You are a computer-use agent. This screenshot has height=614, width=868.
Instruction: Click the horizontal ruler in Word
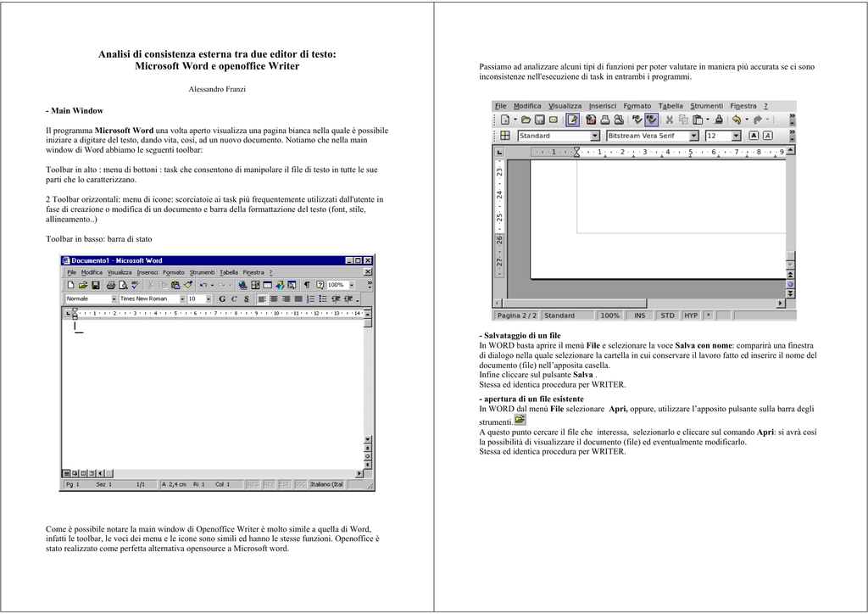tap(218, 314)
